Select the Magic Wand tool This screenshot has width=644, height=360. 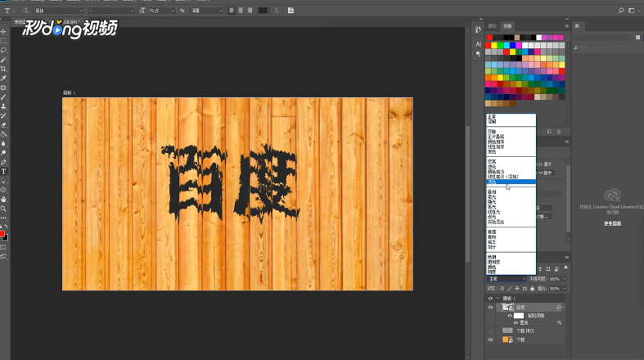(x=4, y=60)
